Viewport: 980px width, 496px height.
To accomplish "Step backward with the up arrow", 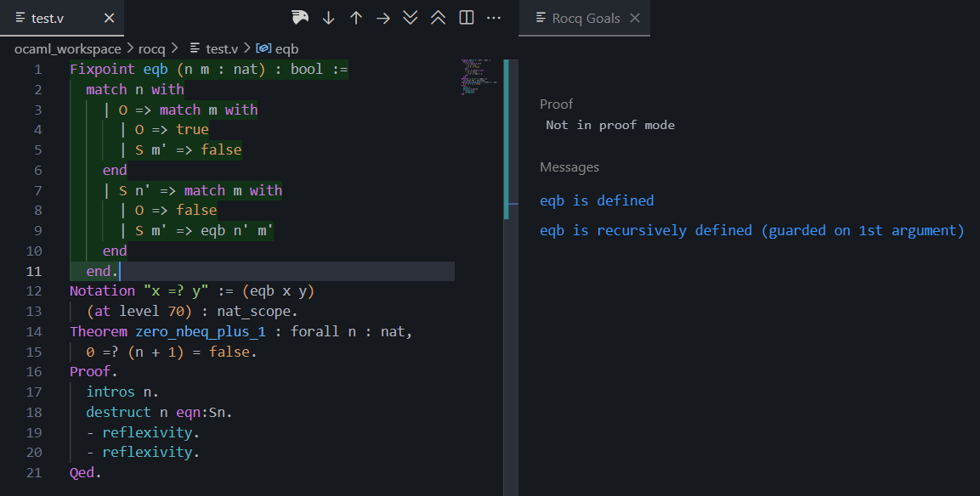I will point(356,18).
